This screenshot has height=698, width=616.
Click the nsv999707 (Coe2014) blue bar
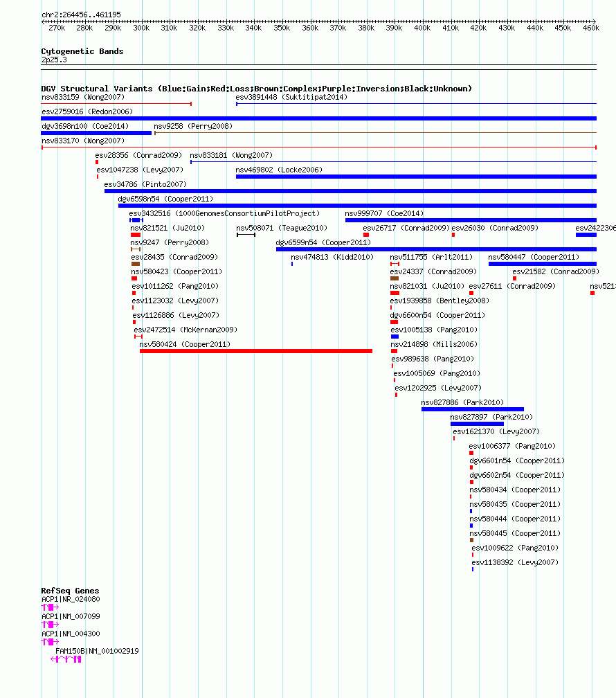click(x=471, y=220)
